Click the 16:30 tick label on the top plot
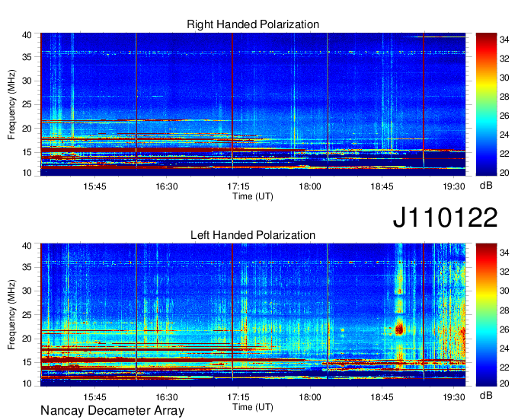 [x=167, y=186]
